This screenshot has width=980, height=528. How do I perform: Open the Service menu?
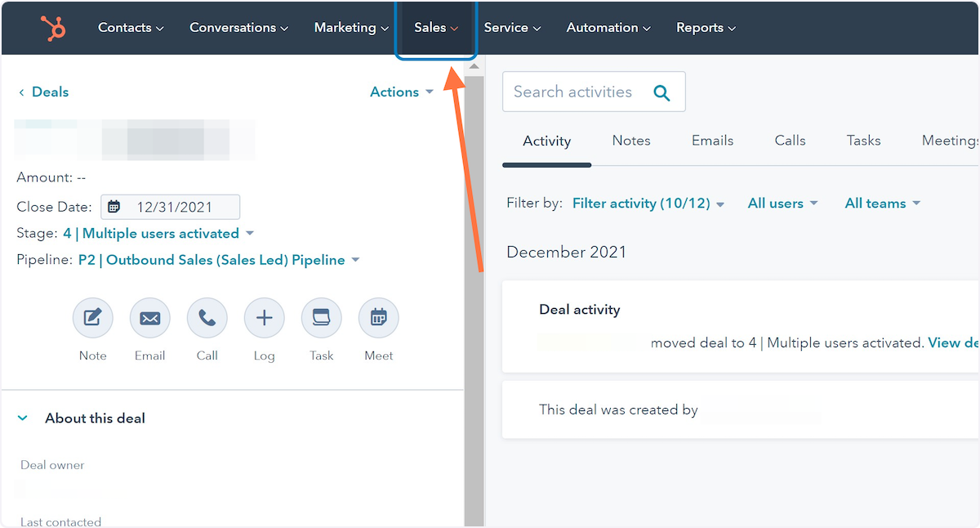click(x=512, y=28)
